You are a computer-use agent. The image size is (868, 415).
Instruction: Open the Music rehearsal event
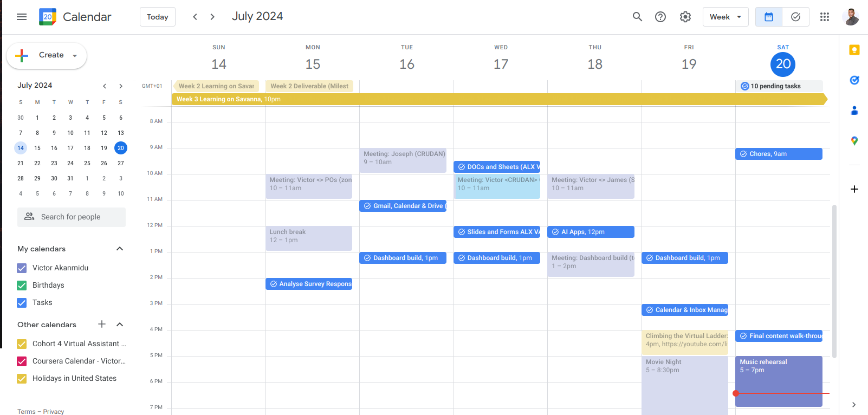click(x=778, y=374)
